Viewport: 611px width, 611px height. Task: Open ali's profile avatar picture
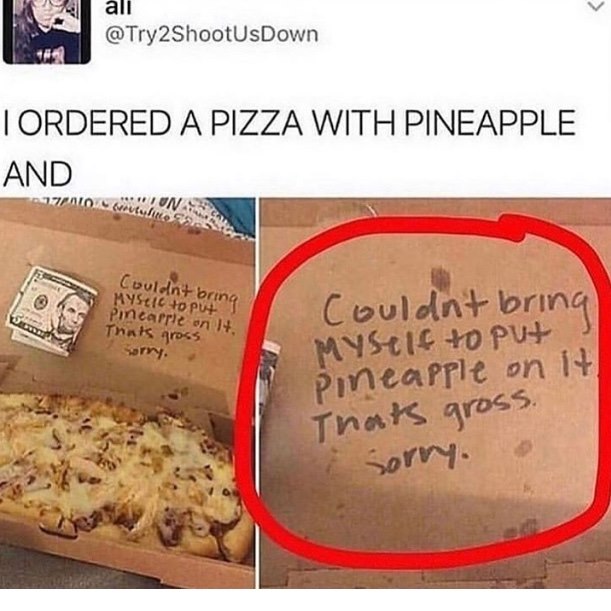coord(46,31)
